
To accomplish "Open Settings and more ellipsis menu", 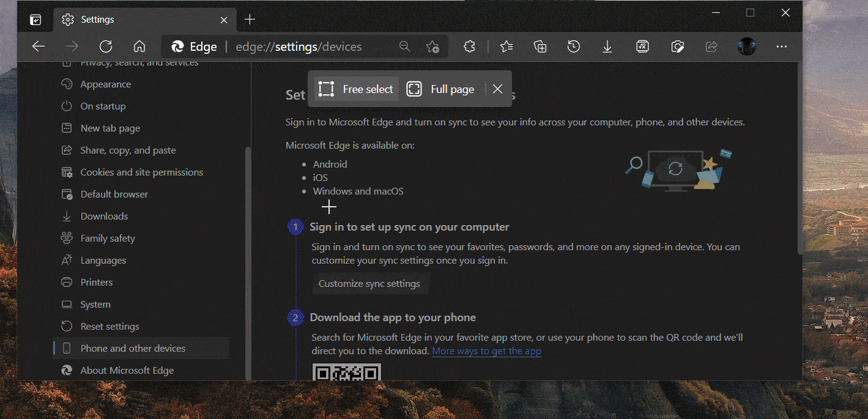I will point(781,46).
